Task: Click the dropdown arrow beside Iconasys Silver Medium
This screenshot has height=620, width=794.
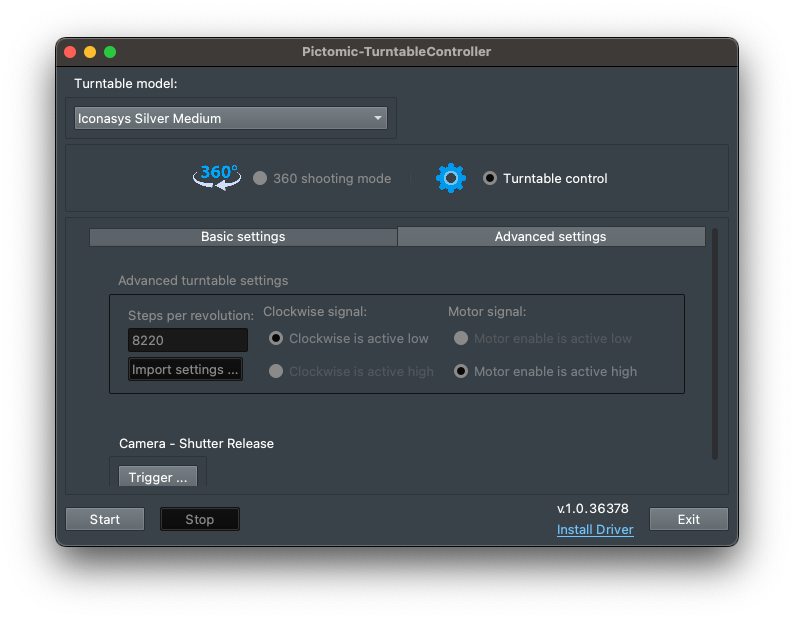Action: click(378, 118)
